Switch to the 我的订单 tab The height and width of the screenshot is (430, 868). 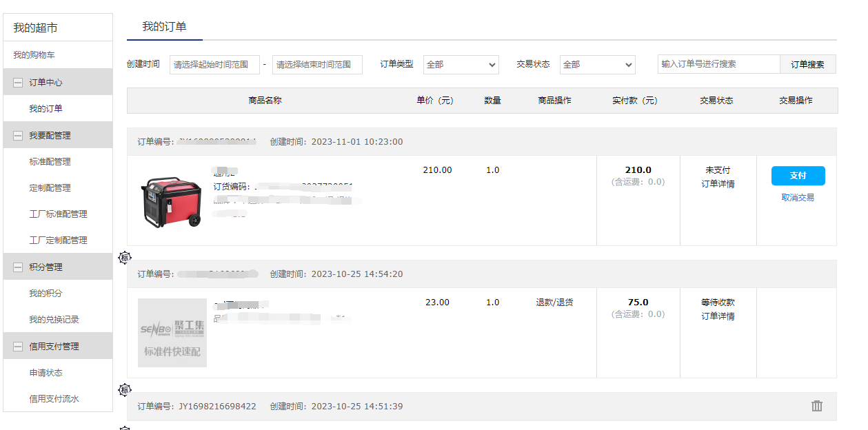[164, 27]
